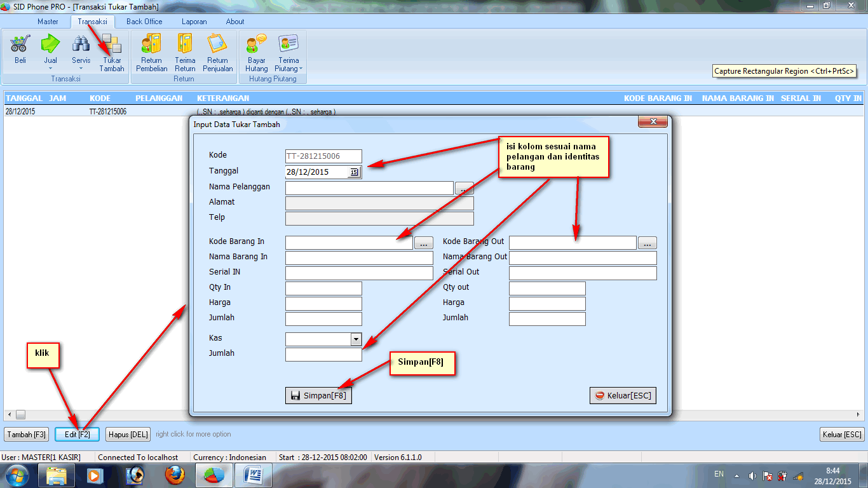Click the Kode Barang Out browse button
Image resolution: width=868 pixels, height=488 pixels.
click(x=647, y=243)
